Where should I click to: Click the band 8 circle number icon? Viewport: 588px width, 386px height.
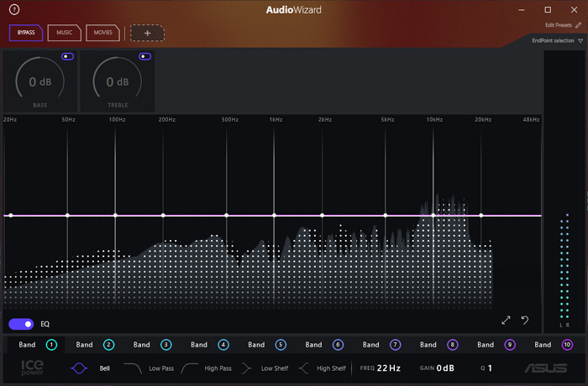coord(453,344)
